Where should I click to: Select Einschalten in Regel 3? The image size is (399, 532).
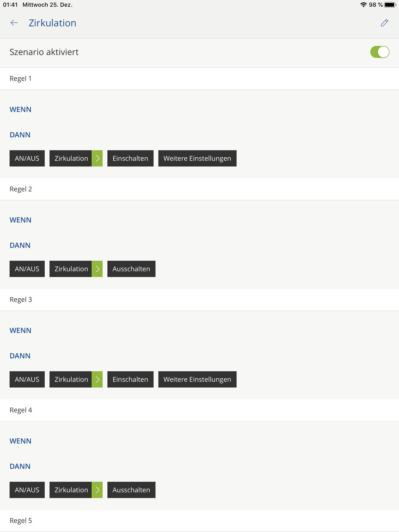(x=130, y=379)
